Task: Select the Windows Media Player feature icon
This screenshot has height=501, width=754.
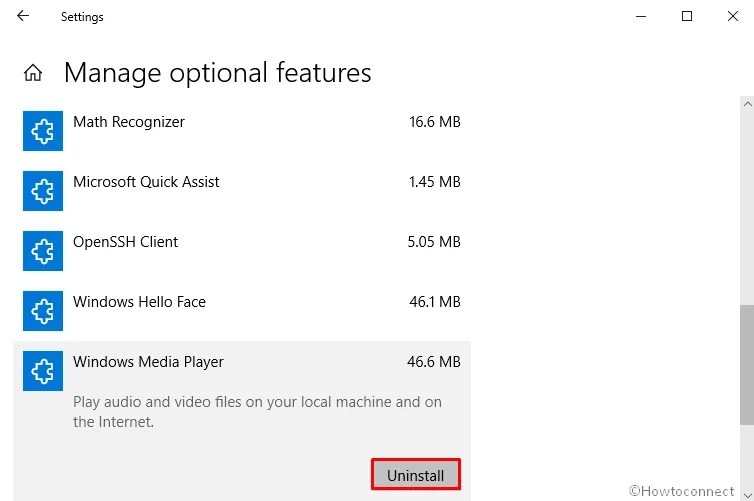Action: click(43, 371)
